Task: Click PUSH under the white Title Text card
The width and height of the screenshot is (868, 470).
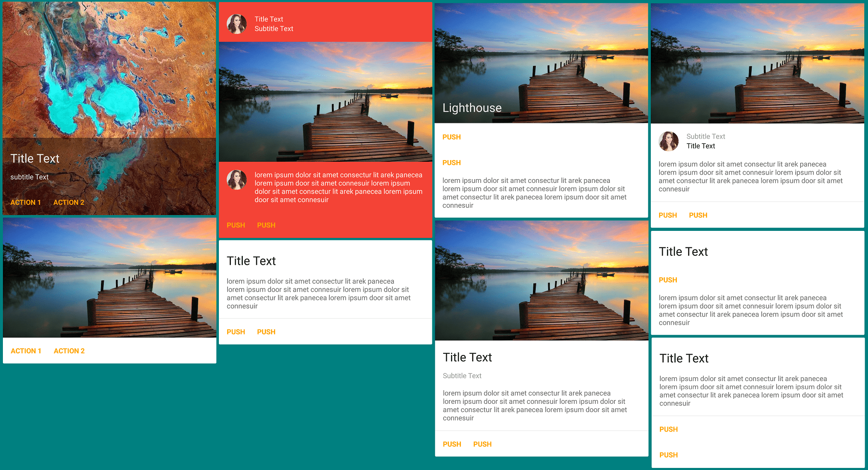Action: [x=236, y=332]
